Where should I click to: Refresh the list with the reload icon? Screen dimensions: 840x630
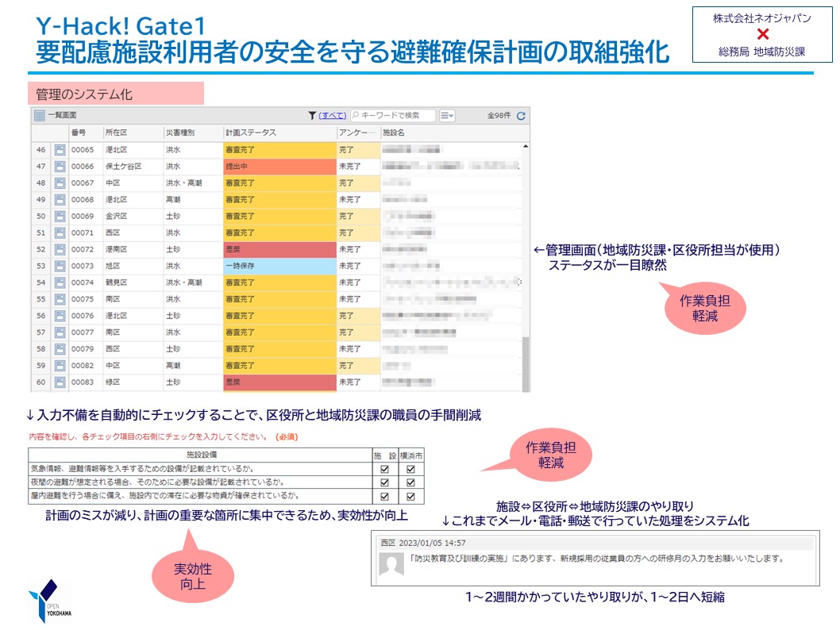tap(521, 115)
